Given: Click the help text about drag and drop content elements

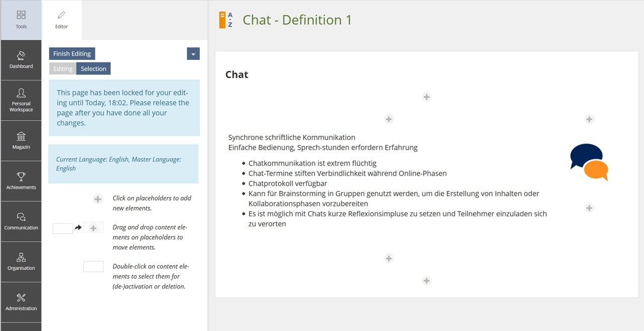Looking at the screenshot, I should [x=149, y=237].
